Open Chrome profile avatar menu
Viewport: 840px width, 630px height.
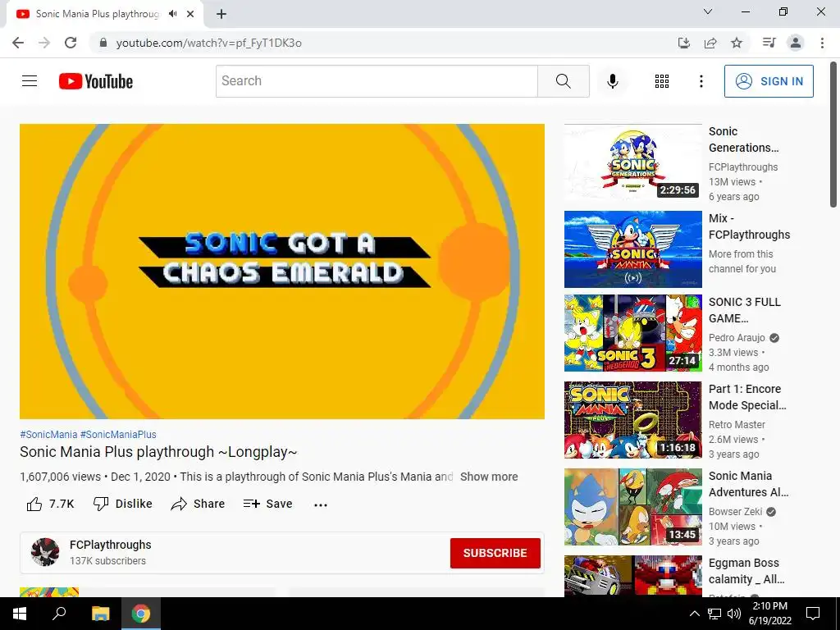[796, 43]
